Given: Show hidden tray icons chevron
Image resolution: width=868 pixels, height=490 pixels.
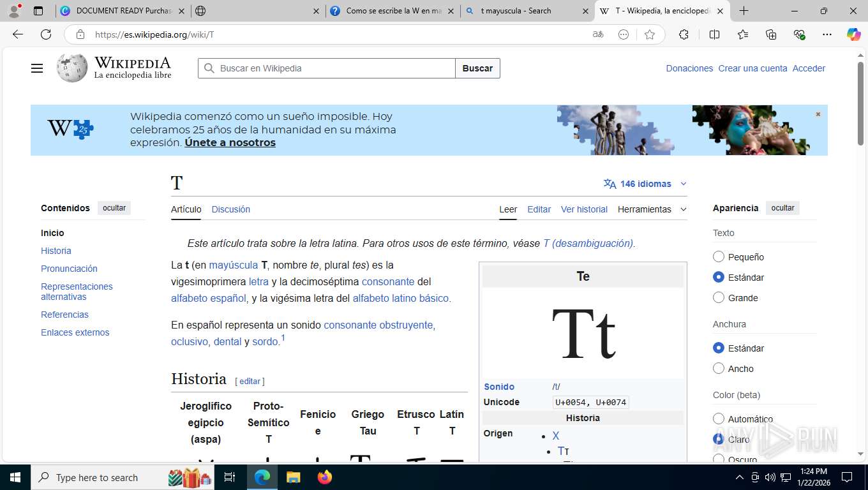Looking at the screenshot, I should point(740,477).
